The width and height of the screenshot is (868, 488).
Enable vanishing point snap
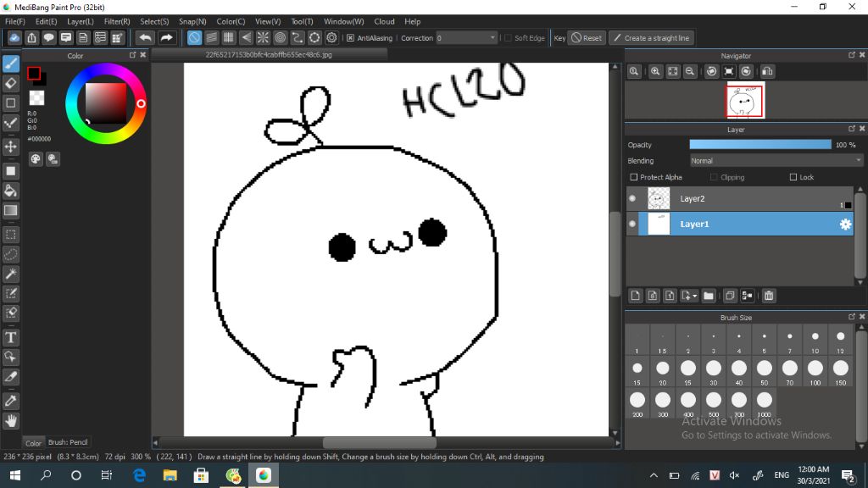(x=246, y=37)
